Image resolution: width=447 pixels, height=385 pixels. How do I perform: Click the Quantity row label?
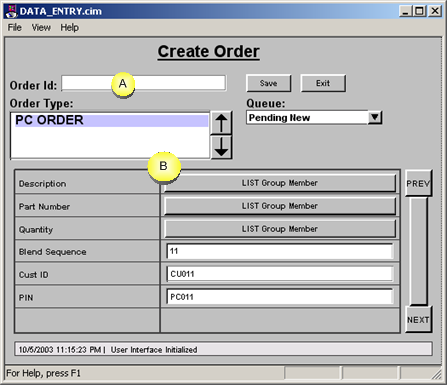36,230
